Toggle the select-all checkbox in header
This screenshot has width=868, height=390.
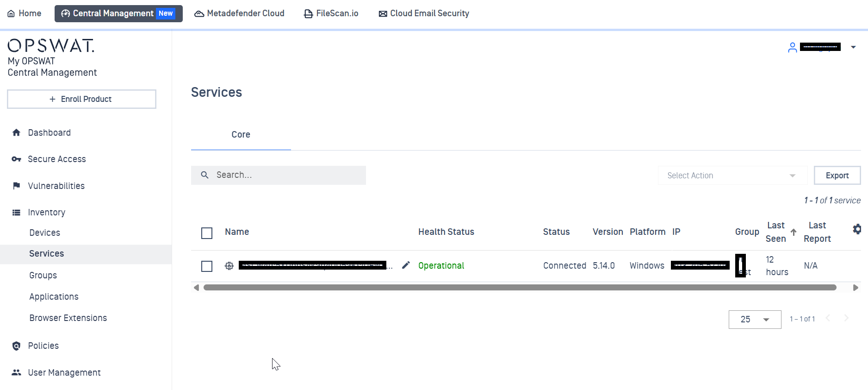pyautogui.click(x=207, y=233)
